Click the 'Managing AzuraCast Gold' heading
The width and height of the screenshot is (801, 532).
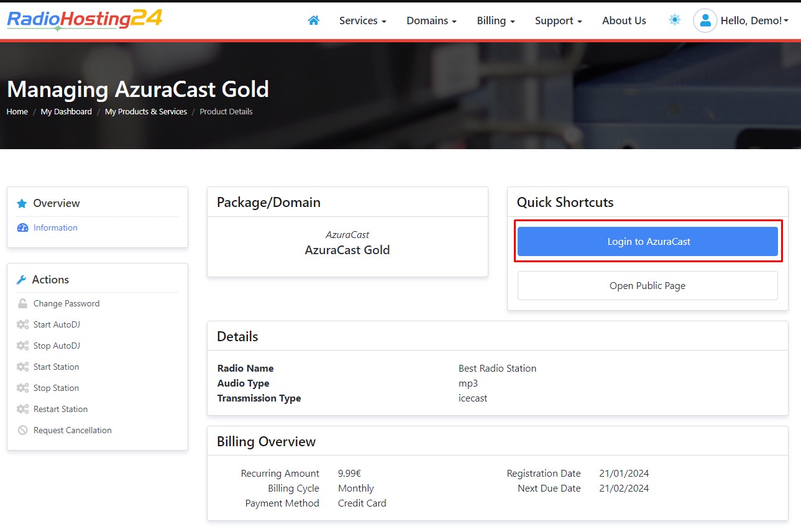click(x=138, y=89)
